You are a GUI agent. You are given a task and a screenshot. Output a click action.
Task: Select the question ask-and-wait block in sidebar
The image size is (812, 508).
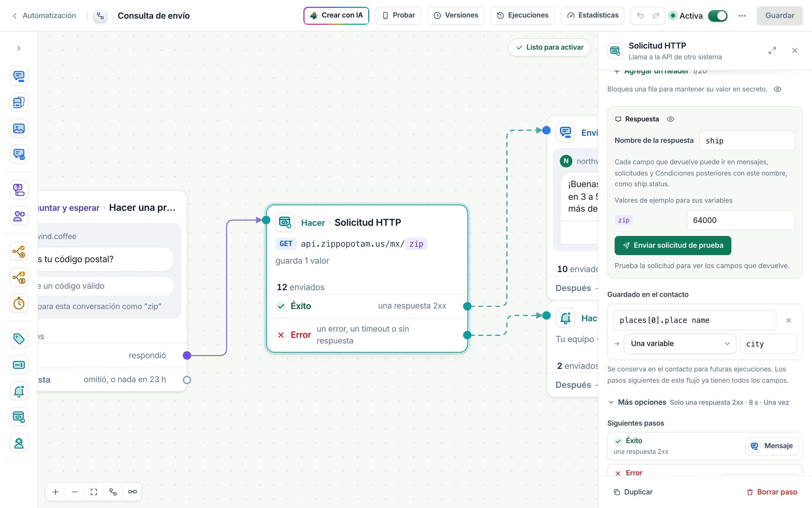click(19, 190)
